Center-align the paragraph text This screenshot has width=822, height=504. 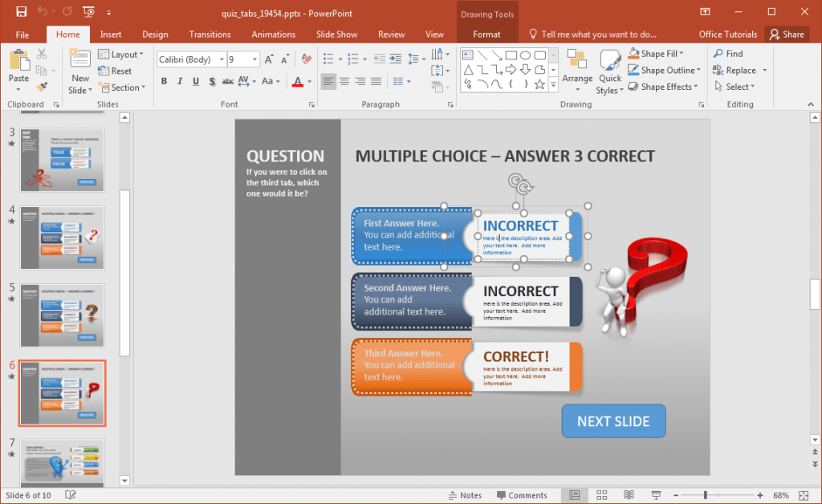(x=344, y=80)
